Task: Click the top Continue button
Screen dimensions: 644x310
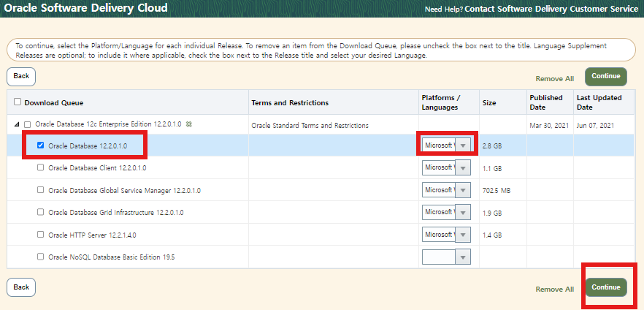Action: coord(606,77)
